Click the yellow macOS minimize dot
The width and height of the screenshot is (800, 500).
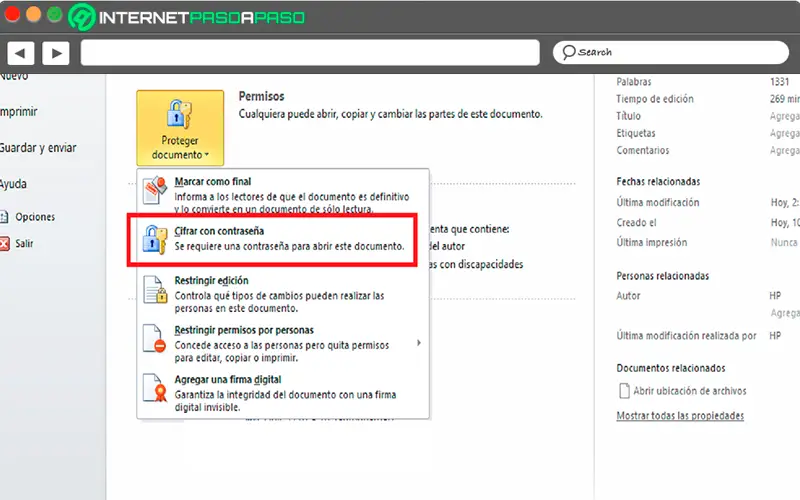(x=34, y=14)
